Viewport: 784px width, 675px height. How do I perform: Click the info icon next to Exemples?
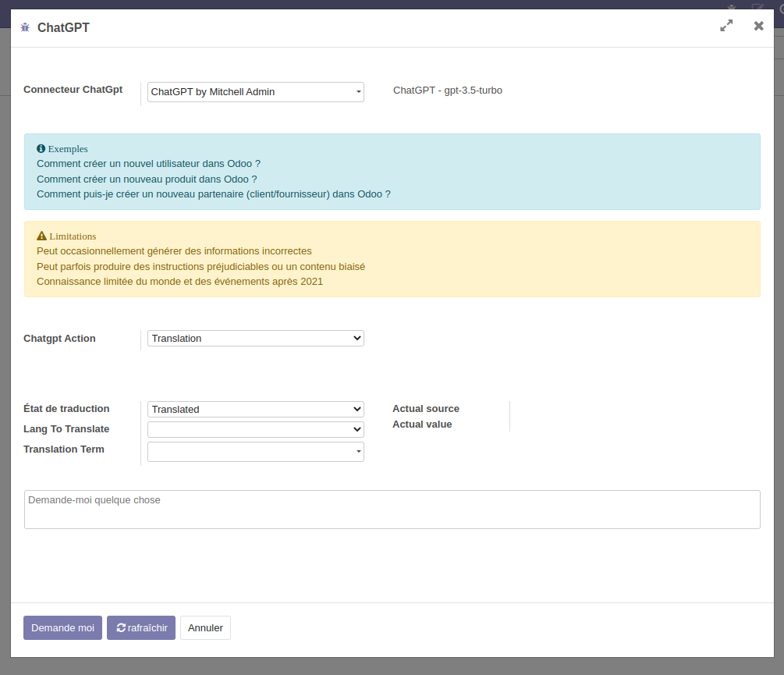pos(41,148)
